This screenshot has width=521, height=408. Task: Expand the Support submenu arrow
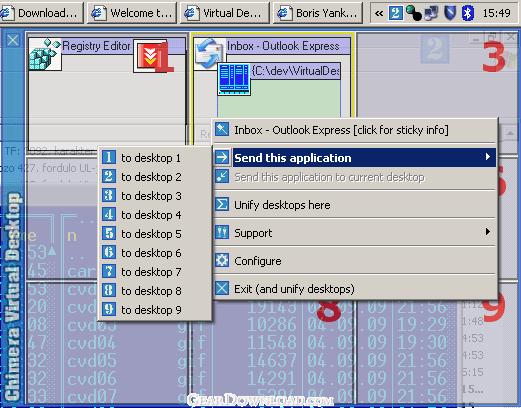click(x=488, y=231)
